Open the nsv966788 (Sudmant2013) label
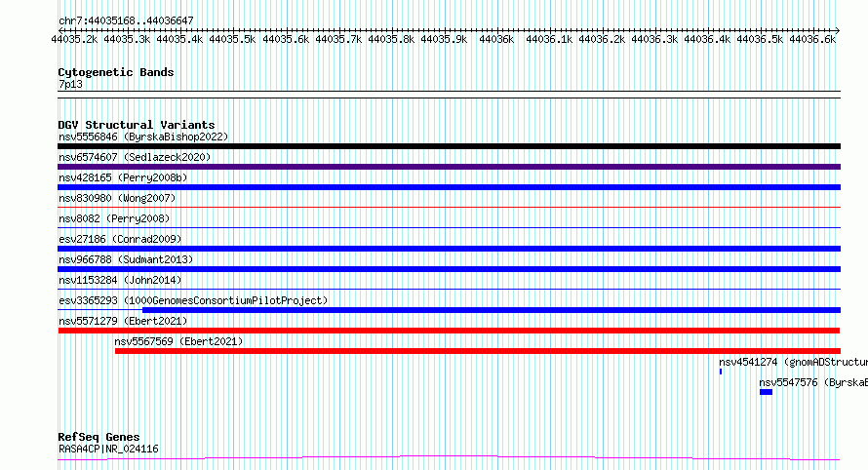 pos(126,259)
